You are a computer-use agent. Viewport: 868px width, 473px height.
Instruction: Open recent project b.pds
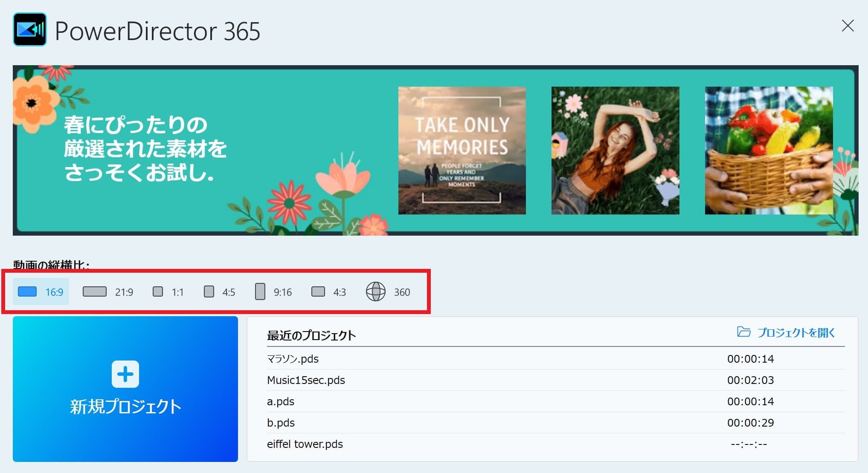[281, 423]
